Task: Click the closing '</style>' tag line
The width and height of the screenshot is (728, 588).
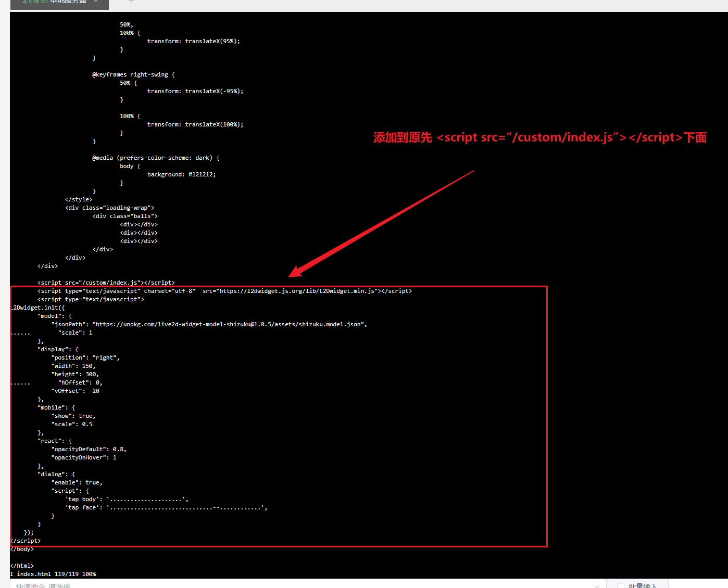Action: coord(79,199)
